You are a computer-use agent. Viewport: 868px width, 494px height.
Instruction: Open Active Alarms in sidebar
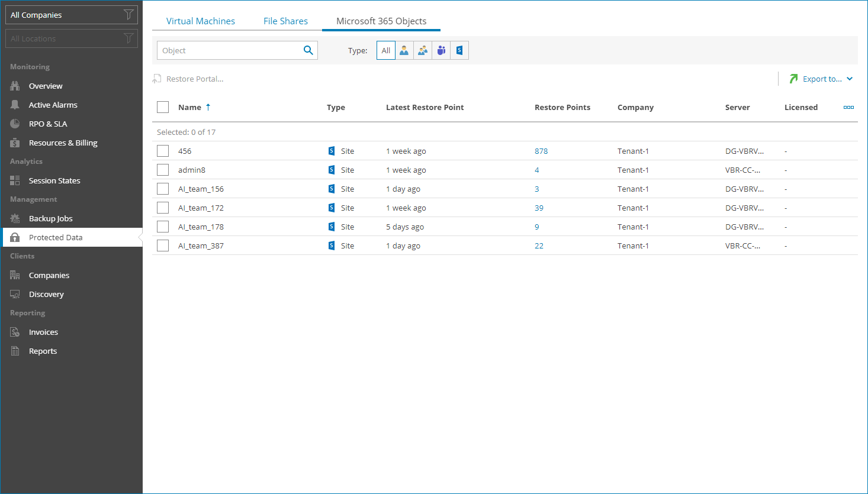pos(53,105)
